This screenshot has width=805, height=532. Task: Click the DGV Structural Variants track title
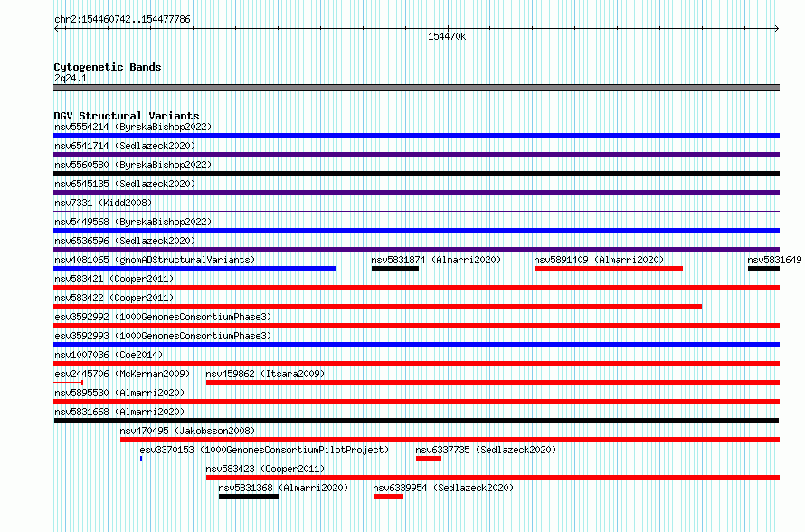[x=127, y=116]
